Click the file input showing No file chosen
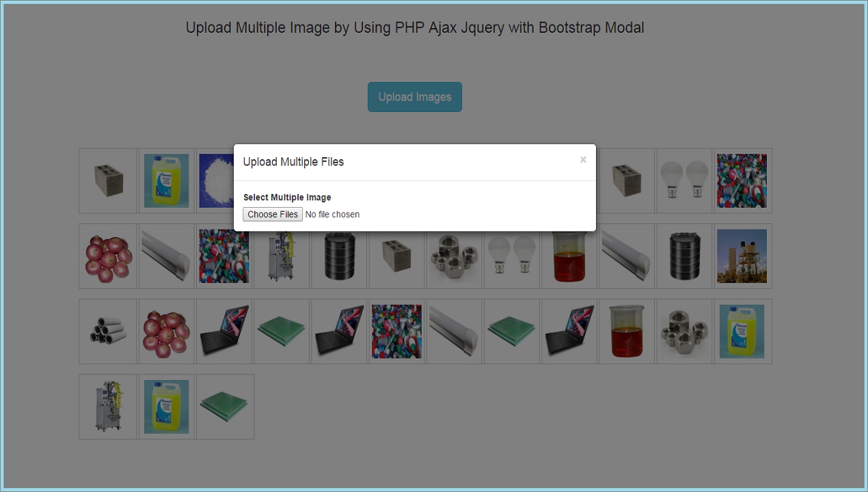The width and height of the screenshot is (868, 492). [x=332, y=214]
